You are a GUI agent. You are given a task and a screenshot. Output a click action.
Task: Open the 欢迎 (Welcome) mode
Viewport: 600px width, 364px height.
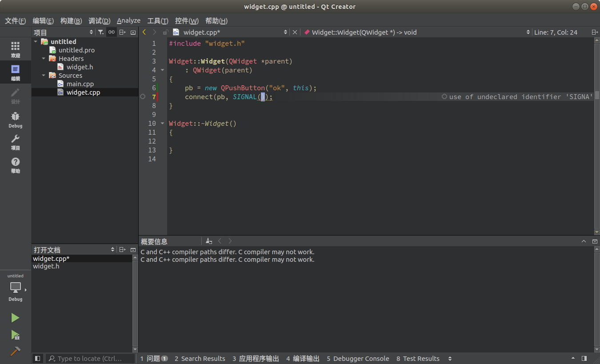tap(16, 50)
